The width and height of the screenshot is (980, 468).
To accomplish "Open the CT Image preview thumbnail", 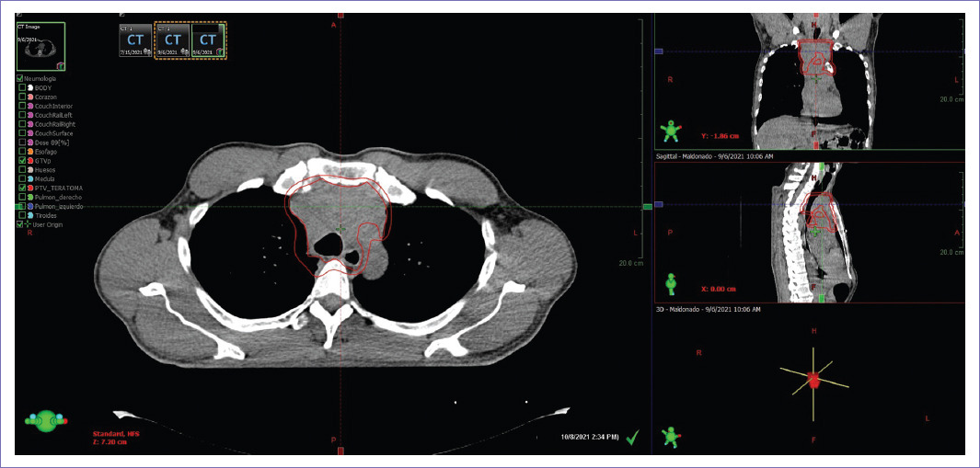I will coord(40,46).
